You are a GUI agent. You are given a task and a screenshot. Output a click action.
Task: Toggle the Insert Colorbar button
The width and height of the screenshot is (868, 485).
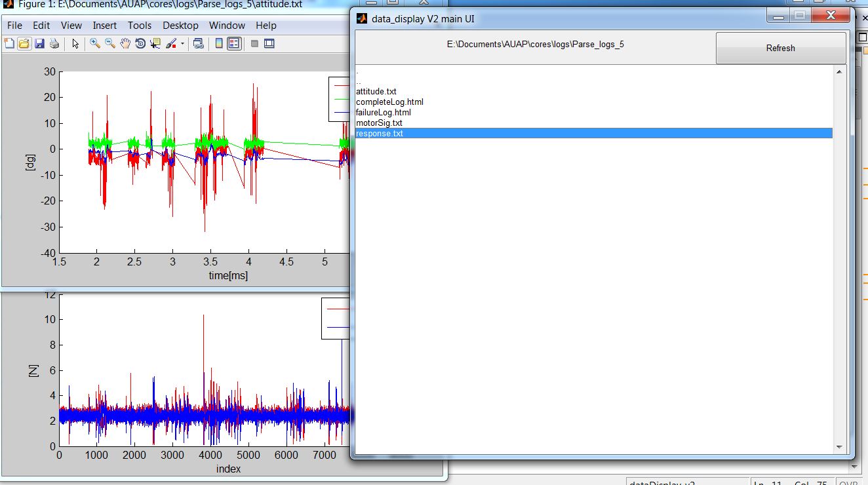tap(219, 44)
